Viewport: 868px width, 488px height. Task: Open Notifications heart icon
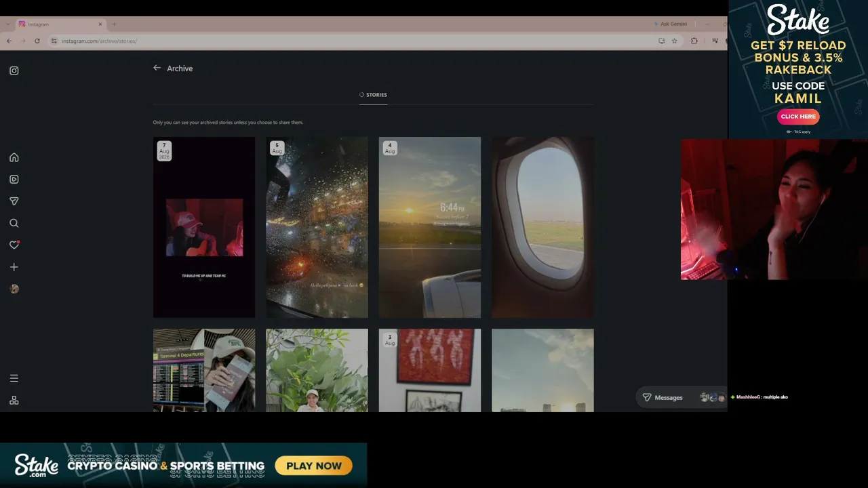click(x=14, y=245)
